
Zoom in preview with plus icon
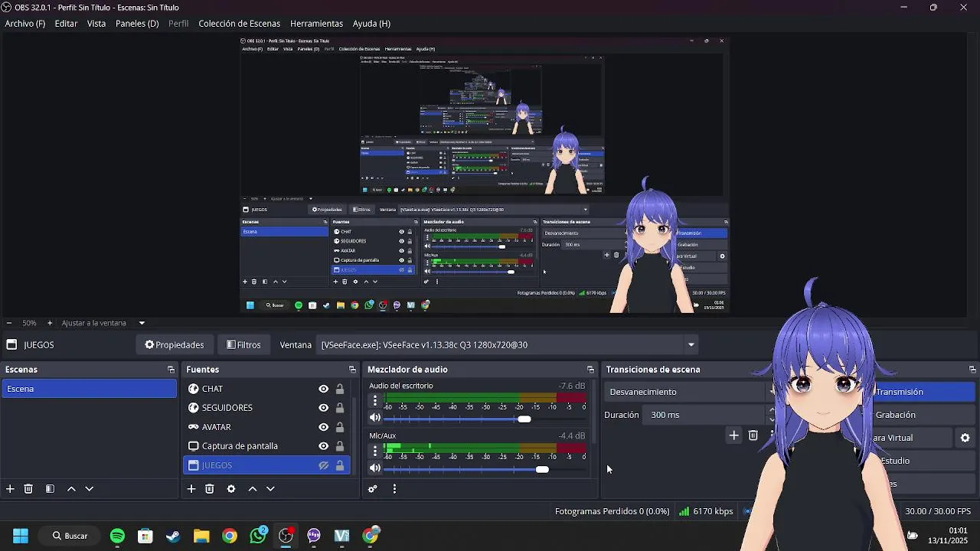(50, 323)
